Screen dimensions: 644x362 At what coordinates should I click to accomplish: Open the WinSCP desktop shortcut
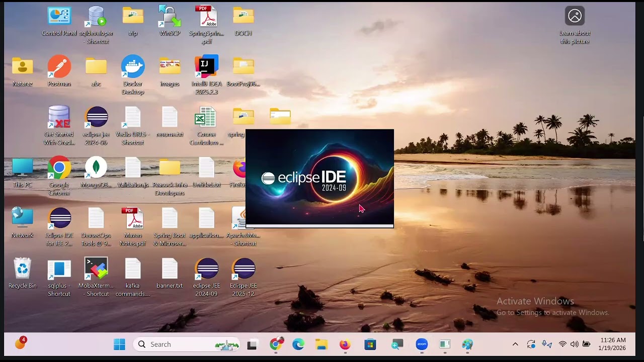[x=170, y=21]
